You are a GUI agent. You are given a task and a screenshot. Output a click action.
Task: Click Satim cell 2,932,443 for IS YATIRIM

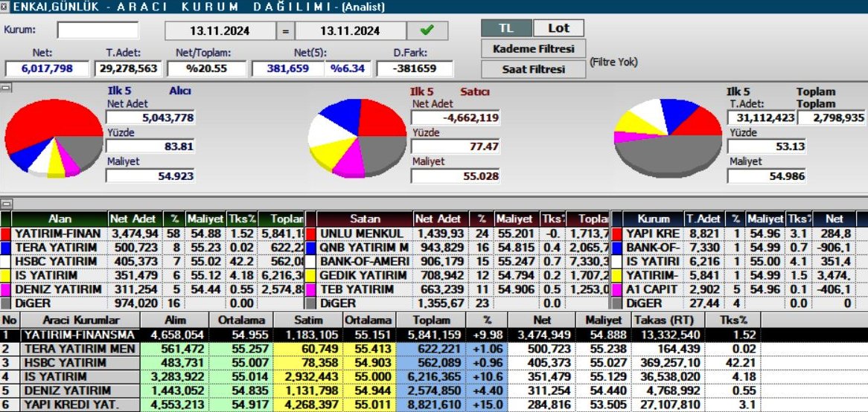pyautogui.click(x=308, y=376)
